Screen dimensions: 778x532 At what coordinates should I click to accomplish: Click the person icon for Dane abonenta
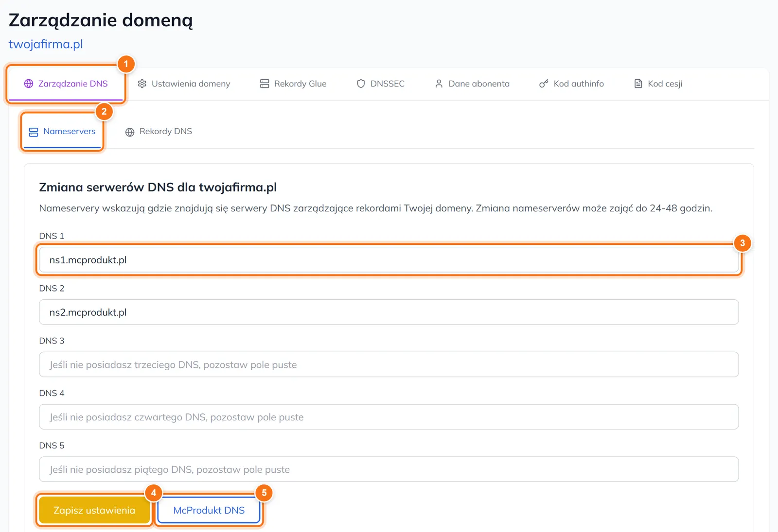point(439,84)
